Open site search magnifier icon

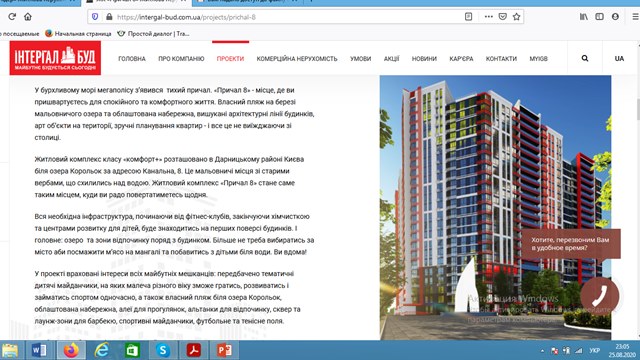coord(585,58)
